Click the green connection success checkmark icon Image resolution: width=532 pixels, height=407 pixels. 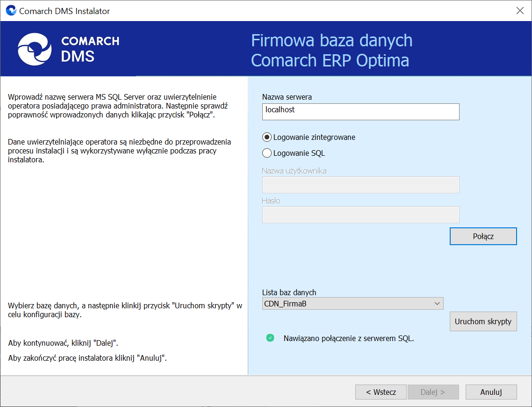click(x=270, y=338)
